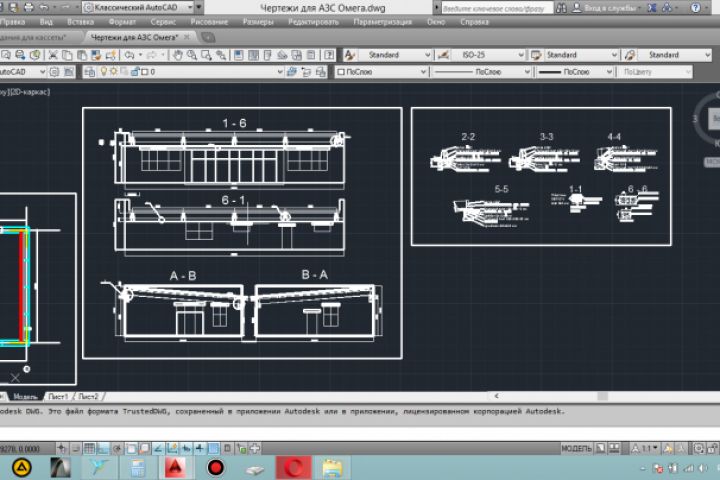Toggle the toolbar lock icon in status bar
The height and width of the screenshot is (480, 720).
click(x=712, y=448)
